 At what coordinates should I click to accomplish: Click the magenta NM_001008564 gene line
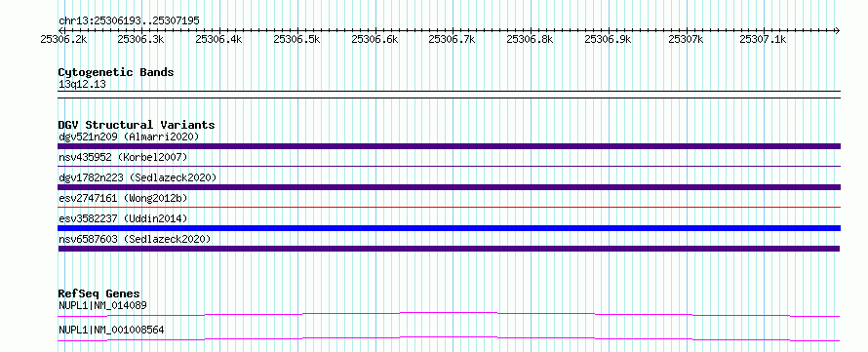(449, 338)
